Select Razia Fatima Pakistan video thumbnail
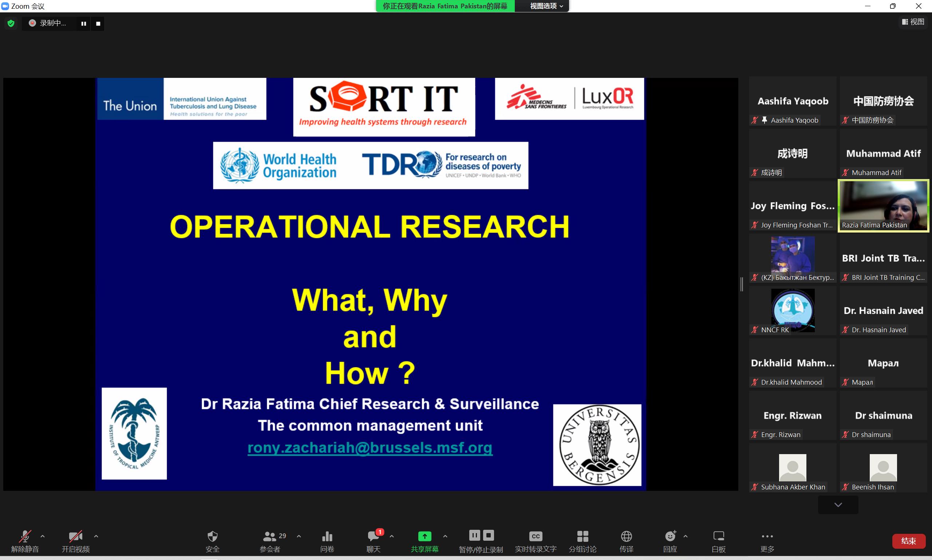This screenshot has height=560, width=932. [883, 206]
